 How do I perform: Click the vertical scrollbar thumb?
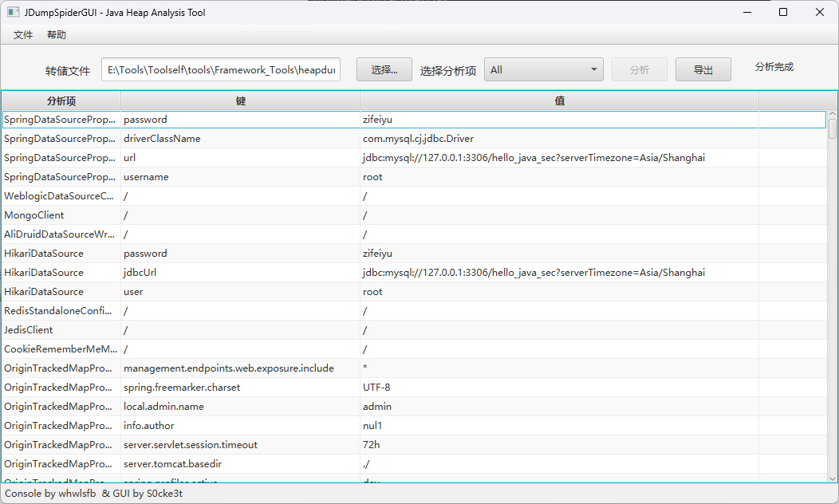(x=832, y=128)
